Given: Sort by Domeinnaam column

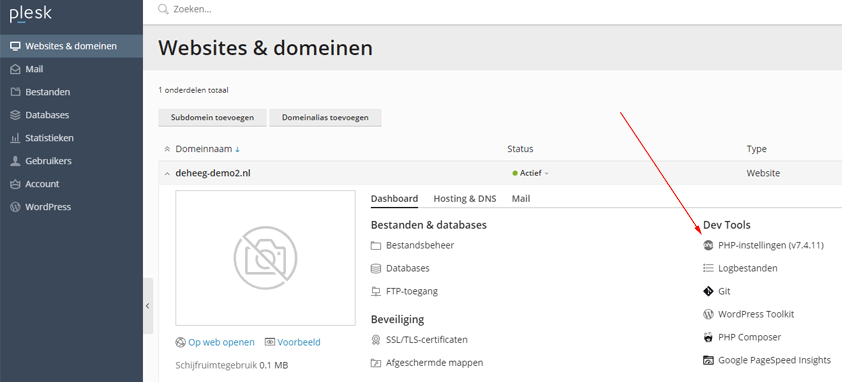Looking at the screenshot, I should [208, 149].
